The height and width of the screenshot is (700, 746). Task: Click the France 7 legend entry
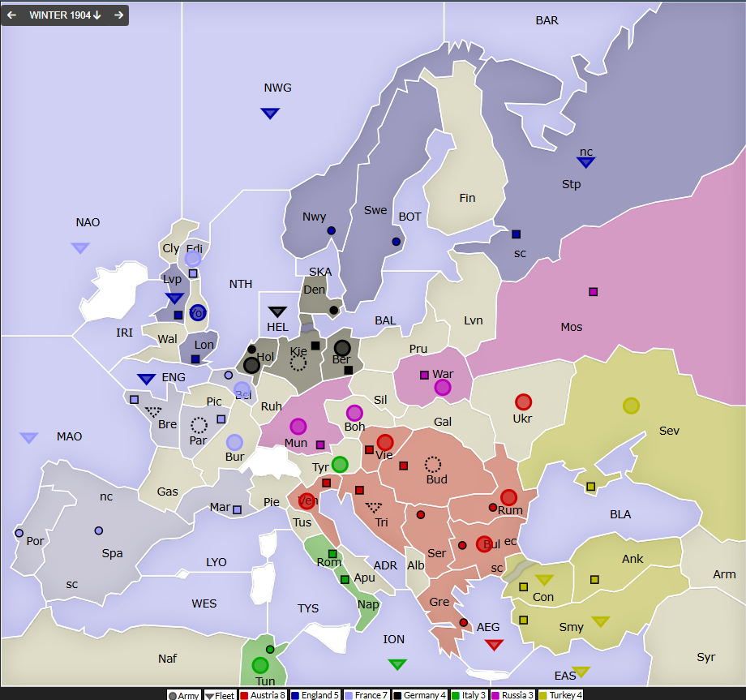pyautogui.click(x=366, y=695)
